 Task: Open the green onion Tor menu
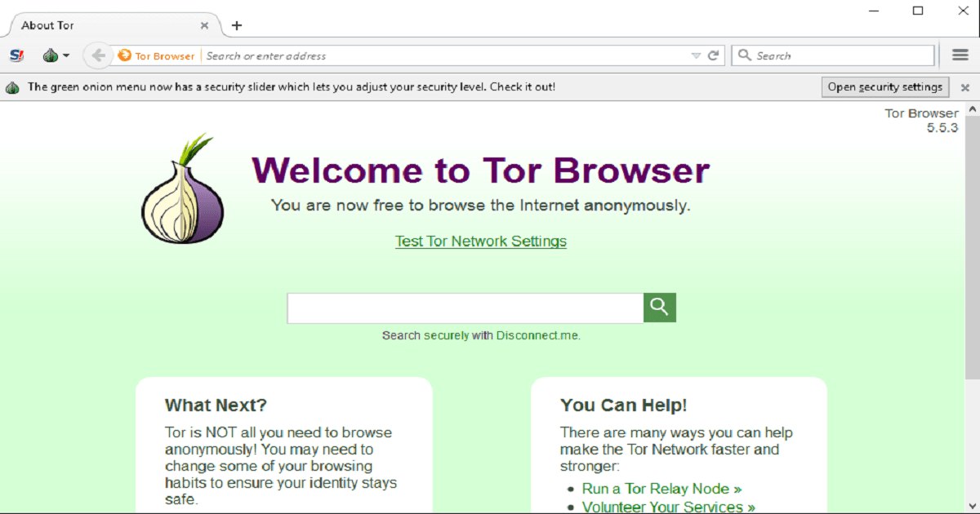point(56,55)
